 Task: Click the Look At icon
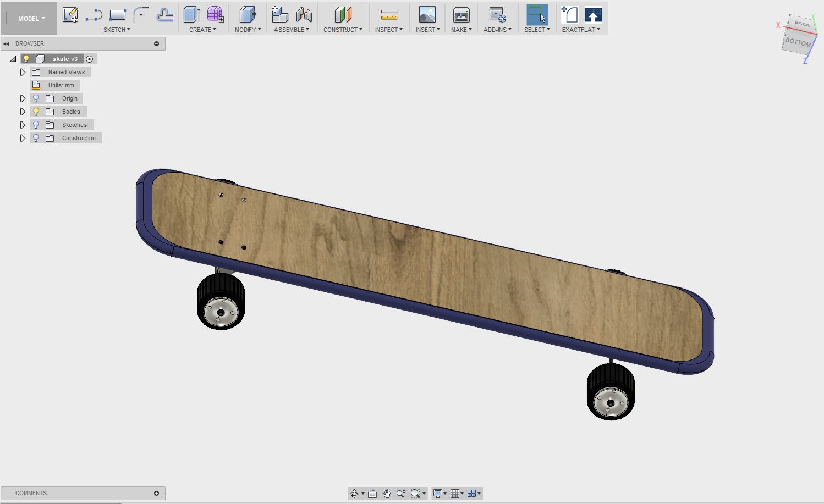click(372, 494)
